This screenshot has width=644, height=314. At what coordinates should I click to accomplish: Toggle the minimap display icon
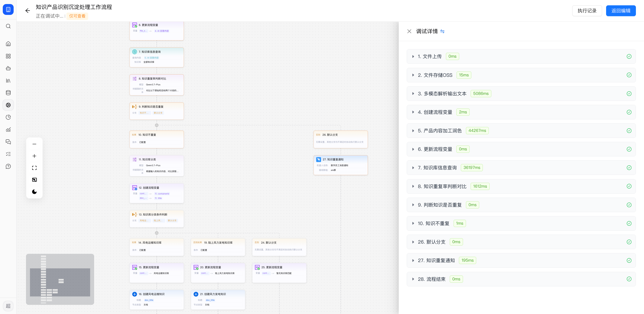click(x=34, y=180)
